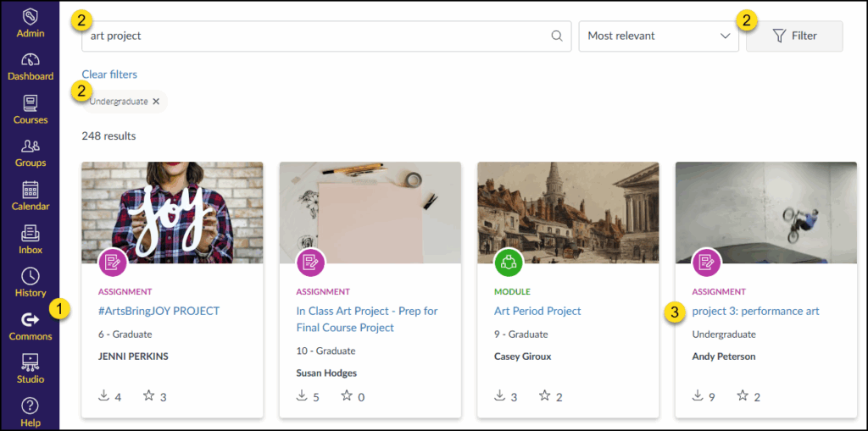Open the Studio icon in sidebar

[30, 362]
